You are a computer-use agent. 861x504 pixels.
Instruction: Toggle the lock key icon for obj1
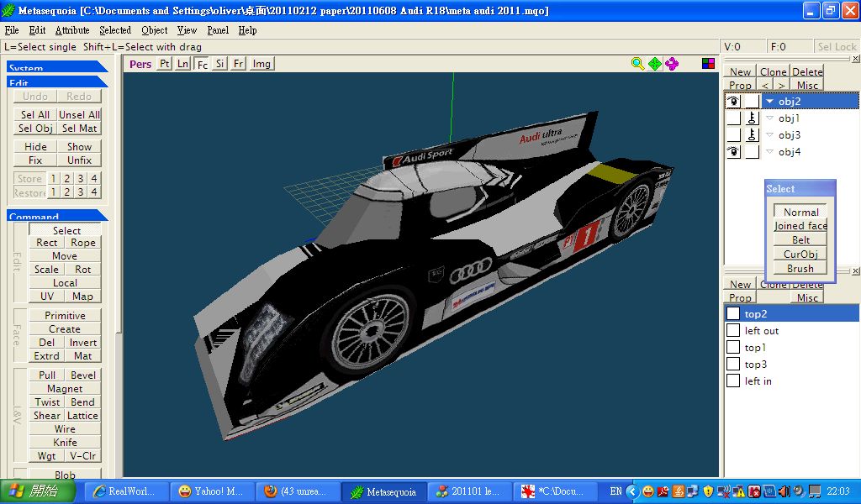point(753,118)
